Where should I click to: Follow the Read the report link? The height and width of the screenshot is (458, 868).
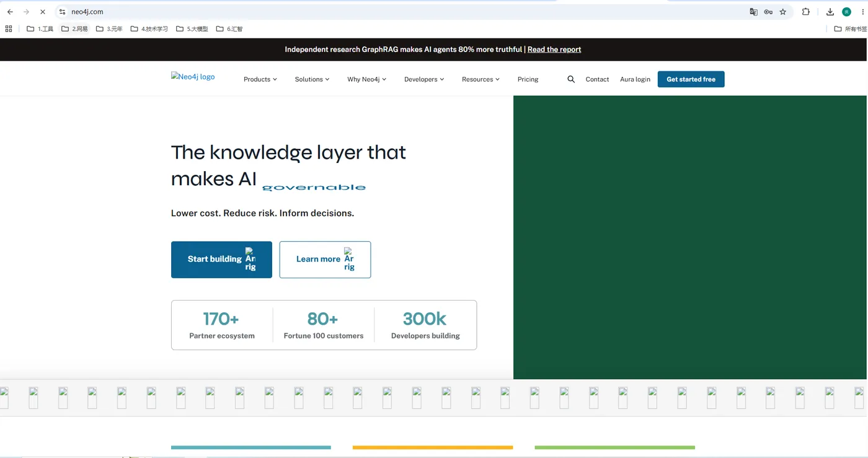click(554, 50)
